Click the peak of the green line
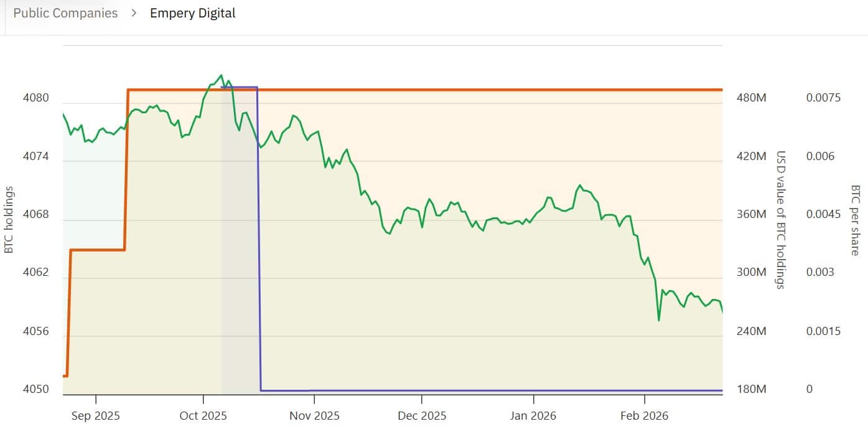Screen dimensions: 868x434 click(221, 75)
